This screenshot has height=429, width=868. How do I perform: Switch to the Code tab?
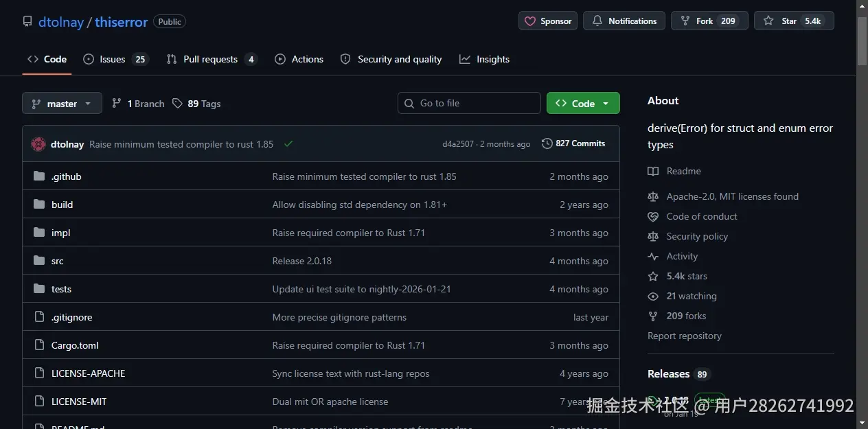click(x=47, y=59)
